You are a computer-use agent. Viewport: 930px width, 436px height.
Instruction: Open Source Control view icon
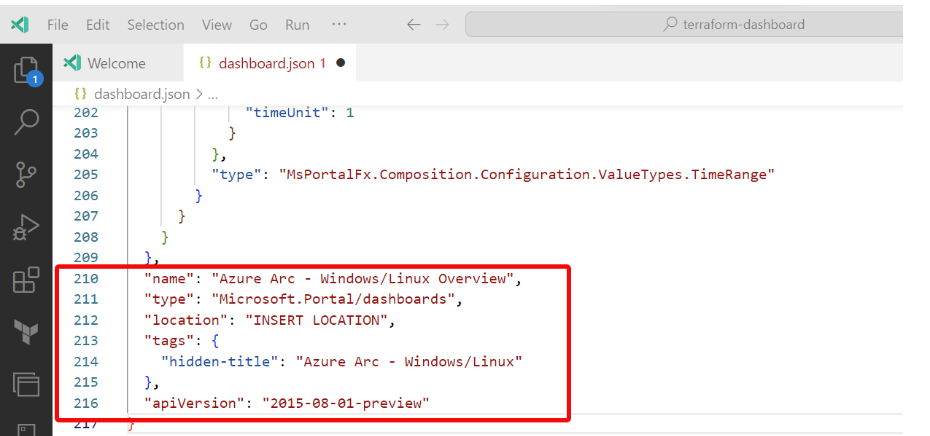coord(26,174)
